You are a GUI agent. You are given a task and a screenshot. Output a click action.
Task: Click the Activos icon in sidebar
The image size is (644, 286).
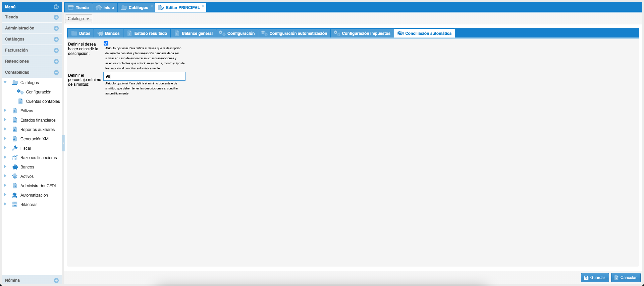click(15, 176)
